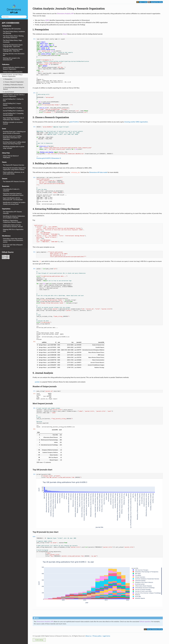Image resolution: width=169 pixels, height=644 pixels.
Task: Follow the pandas link
Action: pos(37,382)
